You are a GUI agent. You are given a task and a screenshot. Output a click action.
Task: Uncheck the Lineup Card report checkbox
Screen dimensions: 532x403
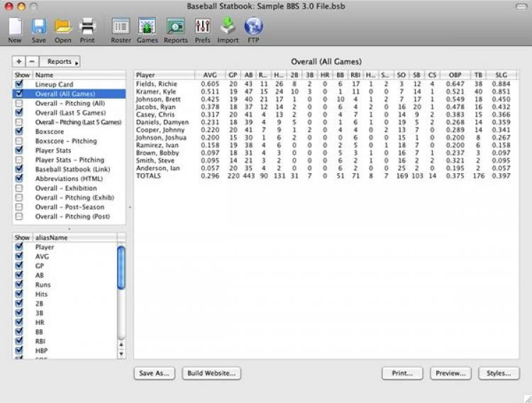[x=19, y=84]
